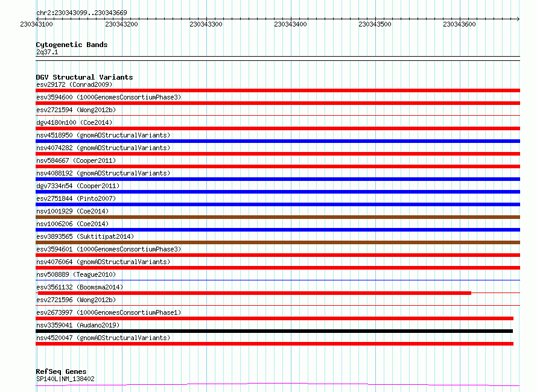Click ruler position 230343400

click(290, 24)
